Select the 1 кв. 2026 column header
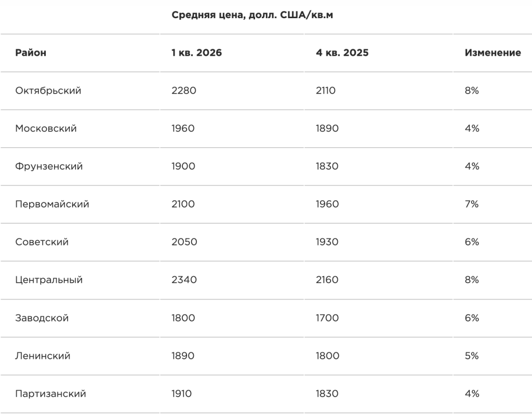532x414 pixels. pos(196,53)
